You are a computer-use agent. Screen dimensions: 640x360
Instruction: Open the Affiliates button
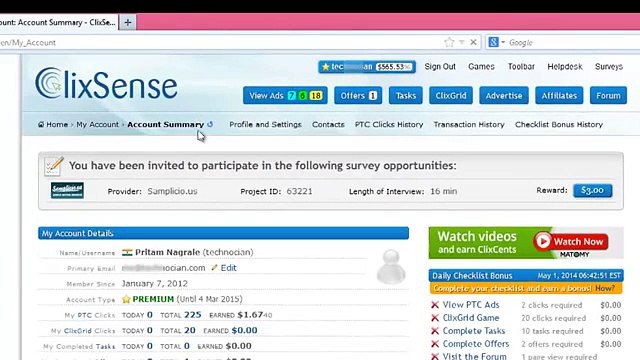click(x=559, y=96)
